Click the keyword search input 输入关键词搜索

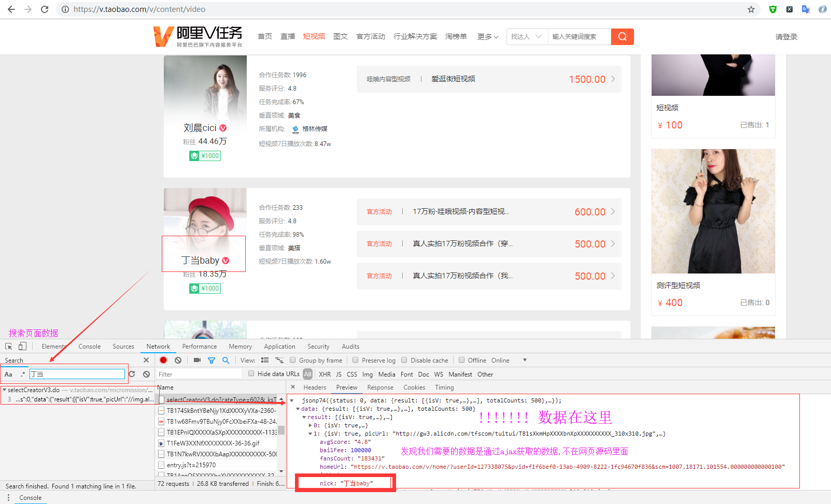coord(580,37)
